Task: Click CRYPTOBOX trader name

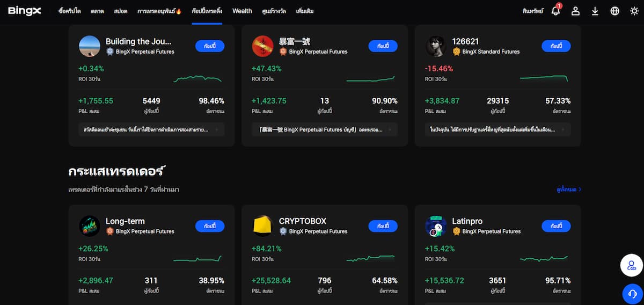Action: pyautogui.click(x=303, y=221)
